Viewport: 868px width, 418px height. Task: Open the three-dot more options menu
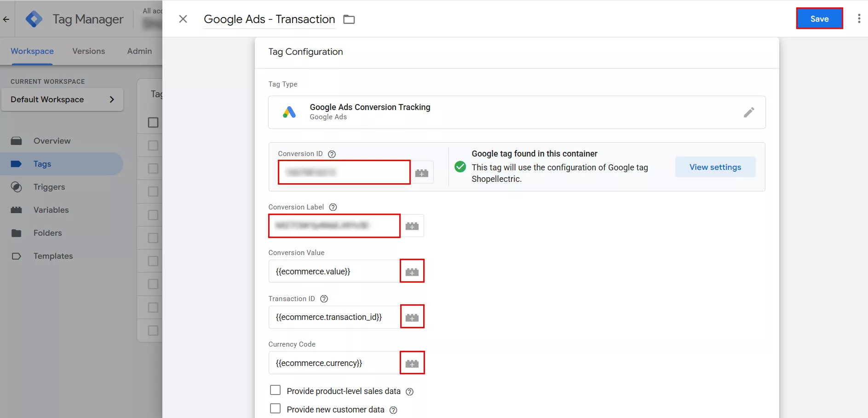[858, 19]
